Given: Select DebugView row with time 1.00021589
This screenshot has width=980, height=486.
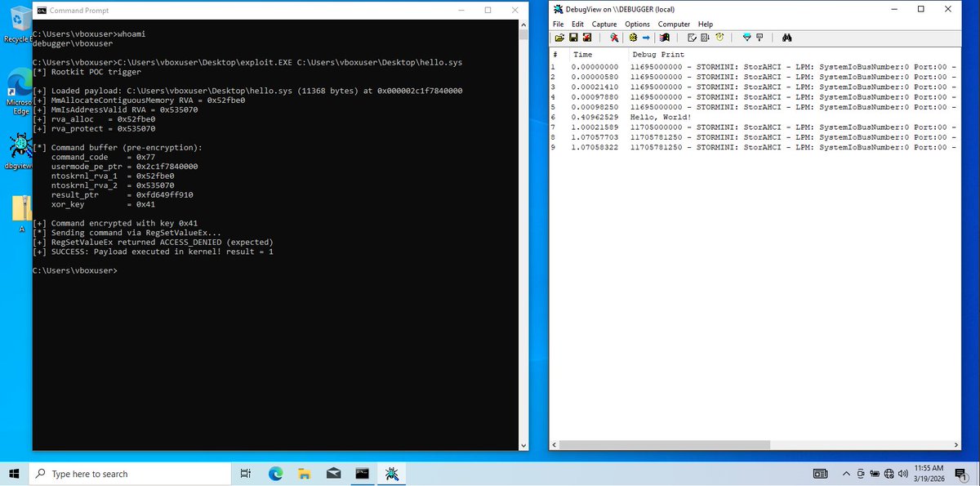Looking at the screenshot, I should point(755,127).
